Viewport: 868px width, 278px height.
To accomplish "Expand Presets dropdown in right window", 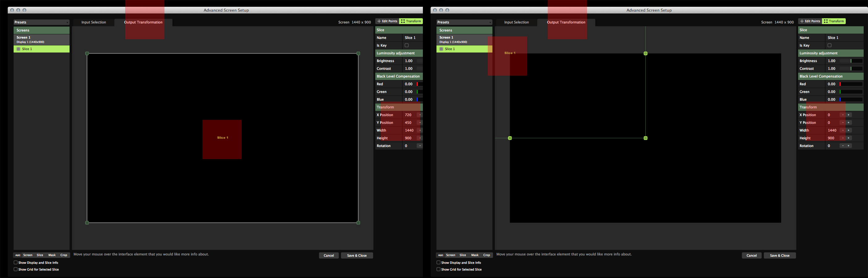I will 464,22.
